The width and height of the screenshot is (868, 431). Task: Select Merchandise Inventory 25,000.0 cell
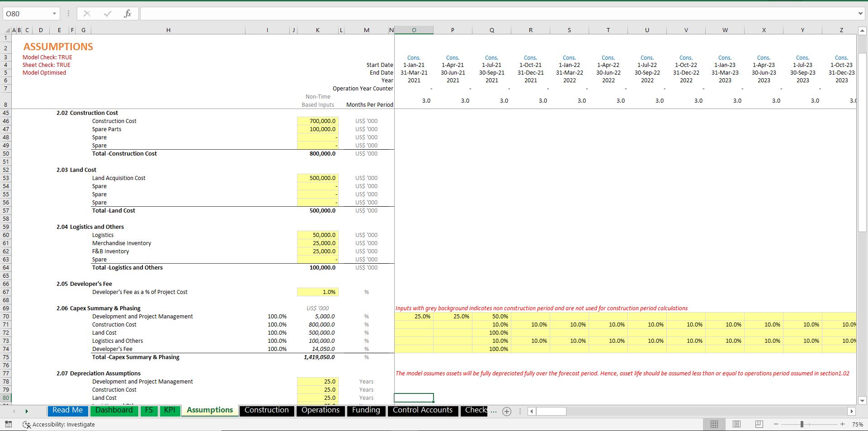(318, 243)
